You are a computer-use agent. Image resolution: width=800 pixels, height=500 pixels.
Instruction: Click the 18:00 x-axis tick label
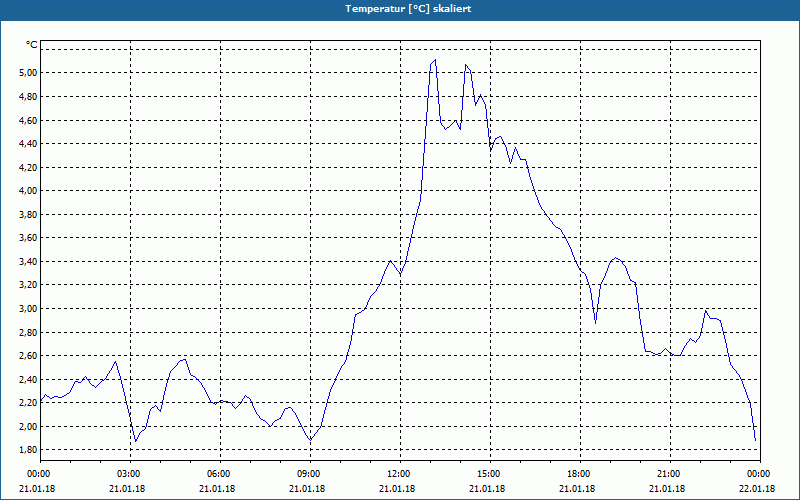click(x=580, y=473)
